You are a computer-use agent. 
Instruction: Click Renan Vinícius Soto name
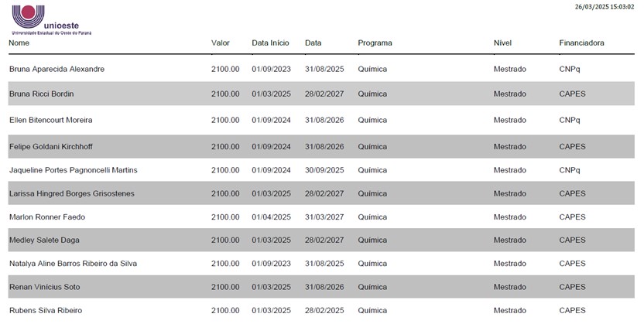coord(44,287)
